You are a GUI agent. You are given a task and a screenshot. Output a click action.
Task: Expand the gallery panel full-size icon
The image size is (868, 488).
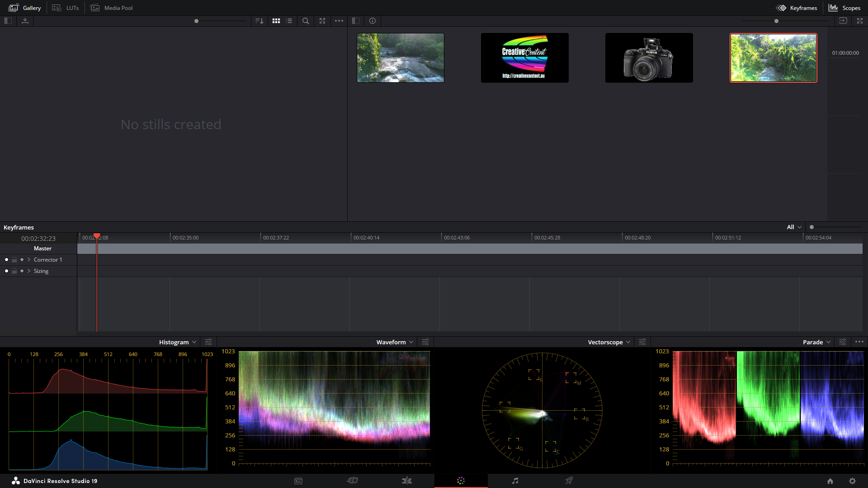[322, 21]
